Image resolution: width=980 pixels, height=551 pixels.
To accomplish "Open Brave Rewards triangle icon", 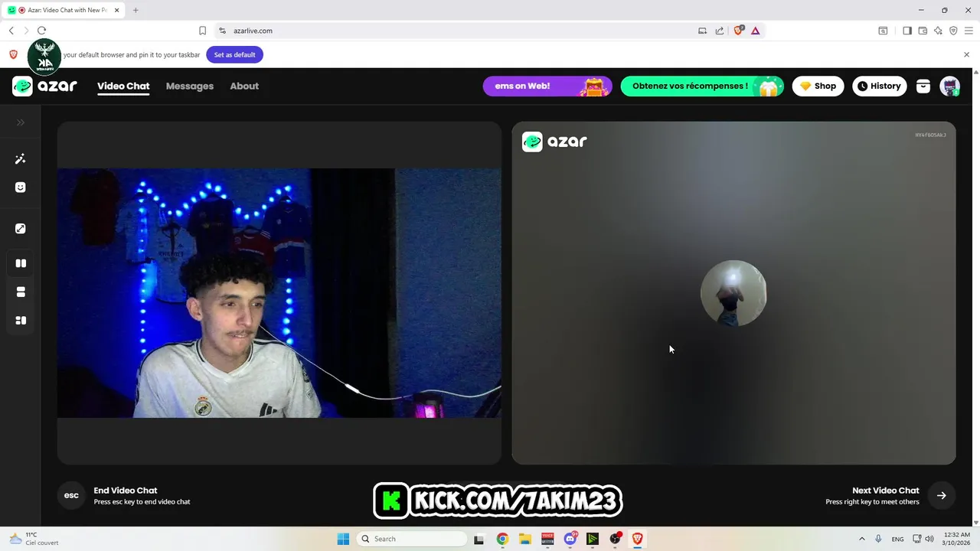I will [x=755, y=31].
